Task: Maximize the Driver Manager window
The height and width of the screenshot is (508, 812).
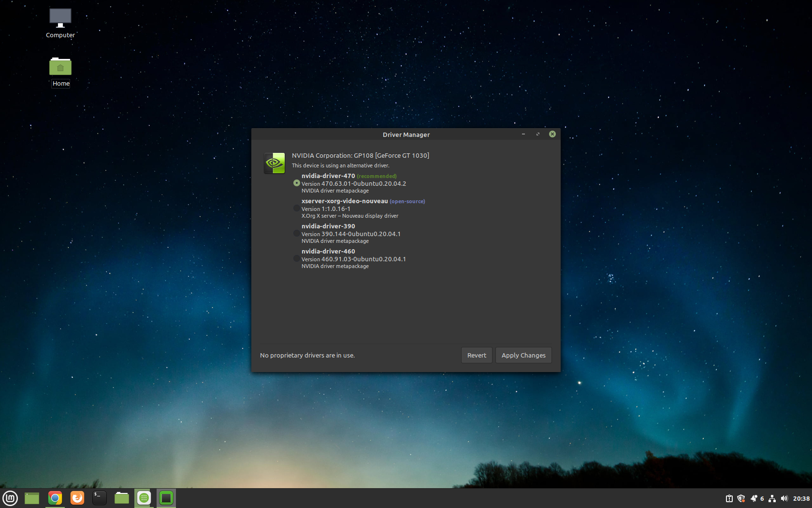Action: click(538, 134)
